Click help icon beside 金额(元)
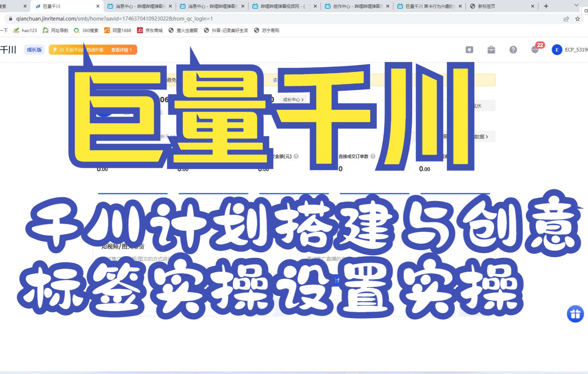This screenshot has width=588, height=374. tap(296, 156)
